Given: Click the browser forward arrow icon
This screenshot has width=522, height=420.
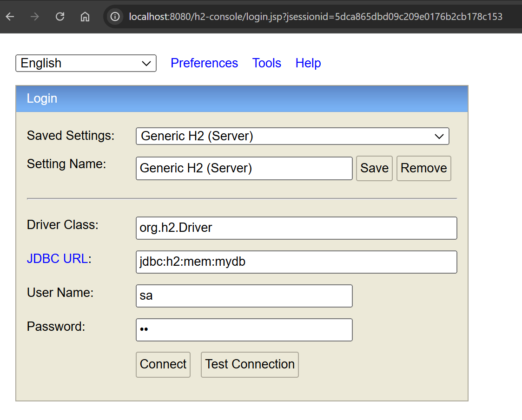Looking at the screenshot, I should point(35,17).
